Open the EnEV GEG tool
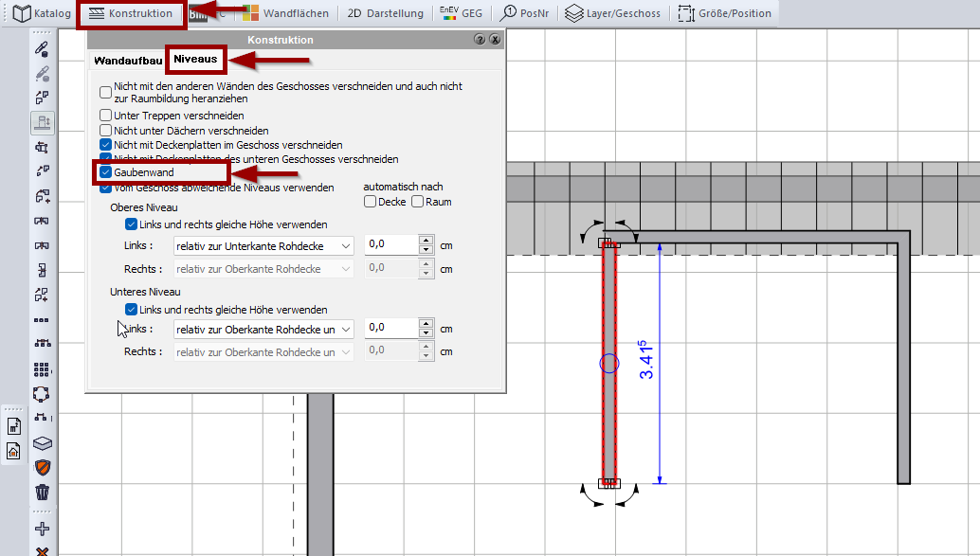This screenshot has height=556, width=980. point(461,13)
